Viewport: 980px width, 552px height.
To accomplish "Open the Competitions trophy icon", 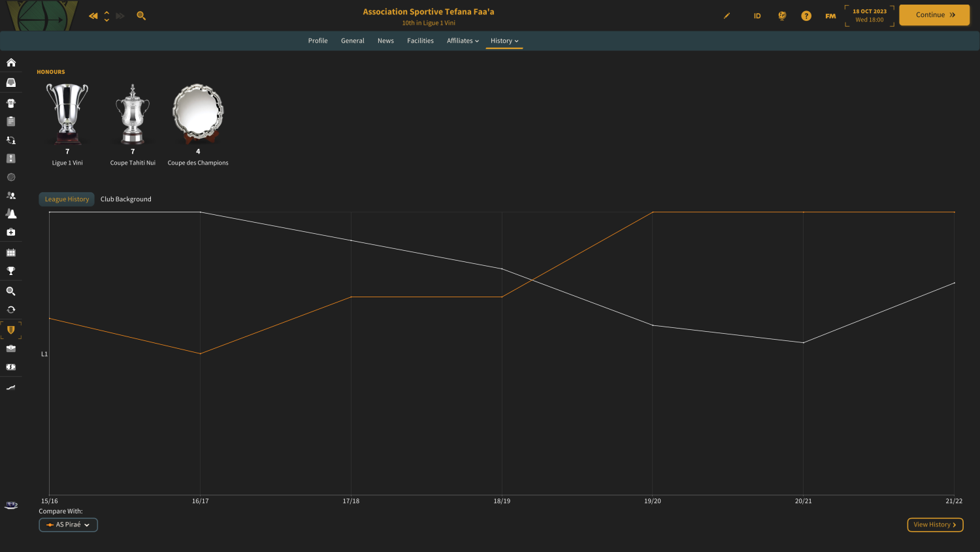I will [x=11, y=271].
